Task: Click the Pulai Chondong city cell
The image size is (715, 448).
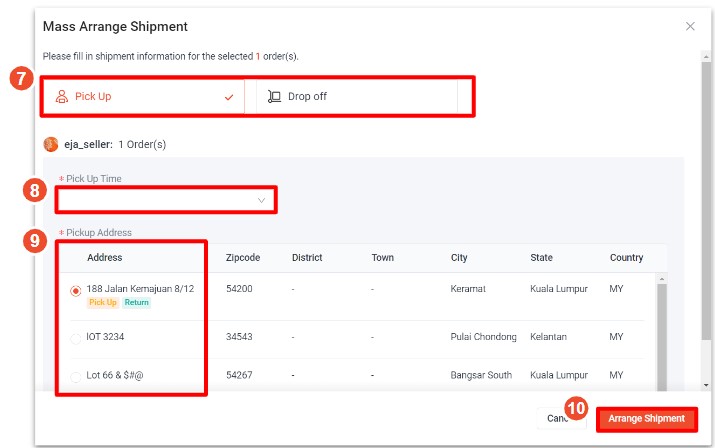Action: (483, 337)
